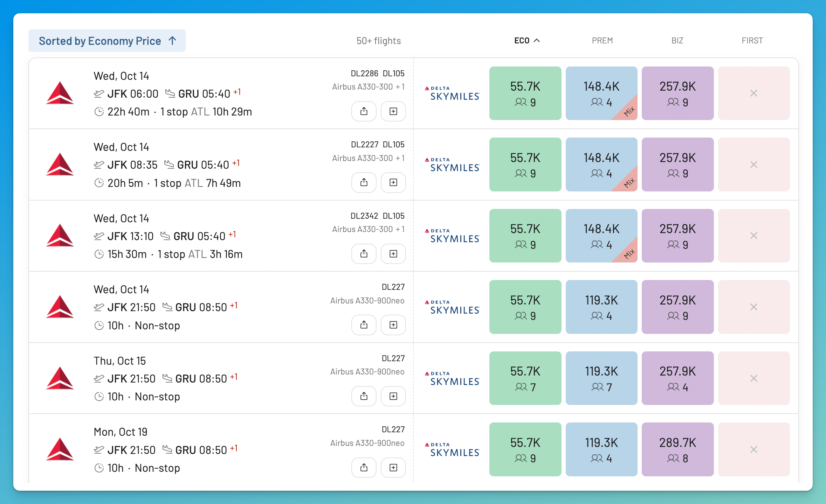
Task: Sort by the BIZ column header
Action: tap(677, 41)
